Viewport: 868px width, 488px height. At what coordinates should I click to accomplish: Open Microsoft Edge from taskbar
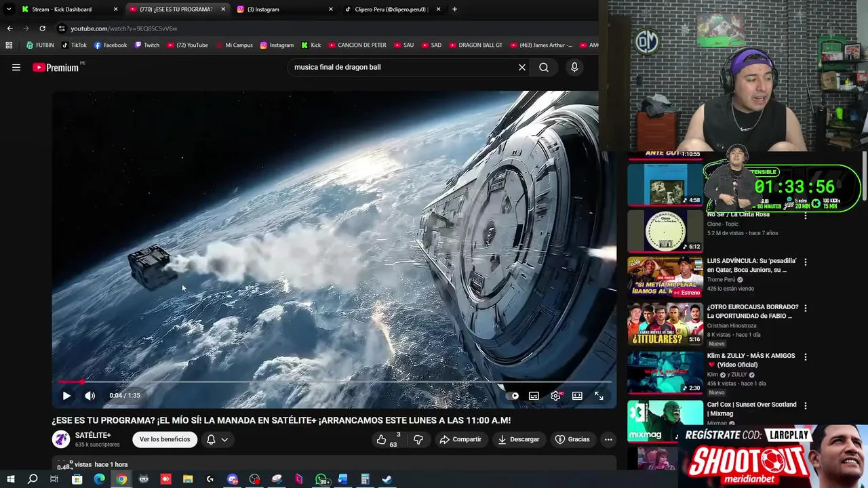99,479
